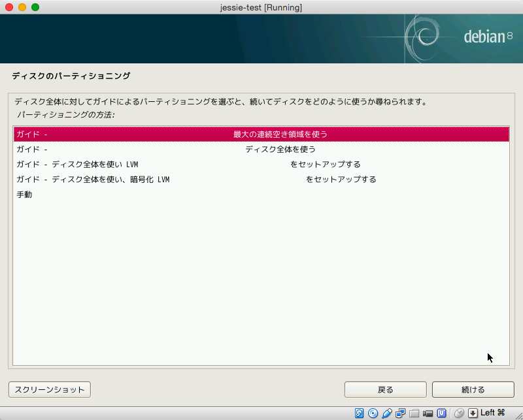Select the 手動 manual partitioning option
523x420 pixels.
pyautogui.click(x=261, y=195)
